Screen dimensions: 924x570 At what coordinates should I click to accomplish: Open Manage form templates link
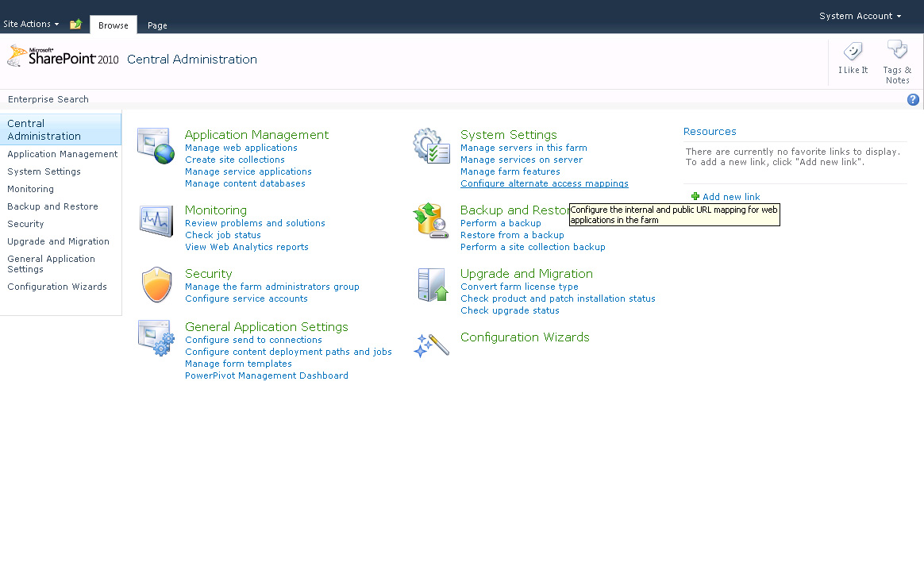238,364
